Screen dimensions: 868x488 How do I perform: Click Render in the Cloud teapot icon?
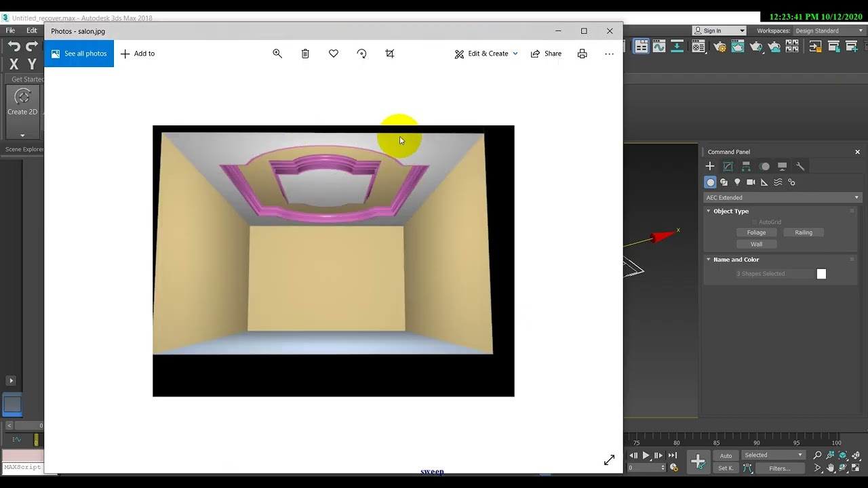point(774,47)
